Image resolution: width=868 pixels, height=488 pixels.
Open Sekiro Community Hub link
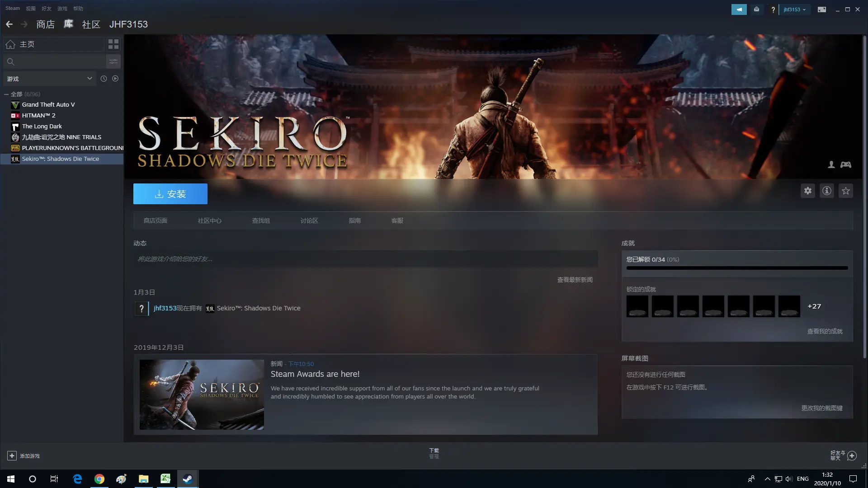(x=210, y=221)
